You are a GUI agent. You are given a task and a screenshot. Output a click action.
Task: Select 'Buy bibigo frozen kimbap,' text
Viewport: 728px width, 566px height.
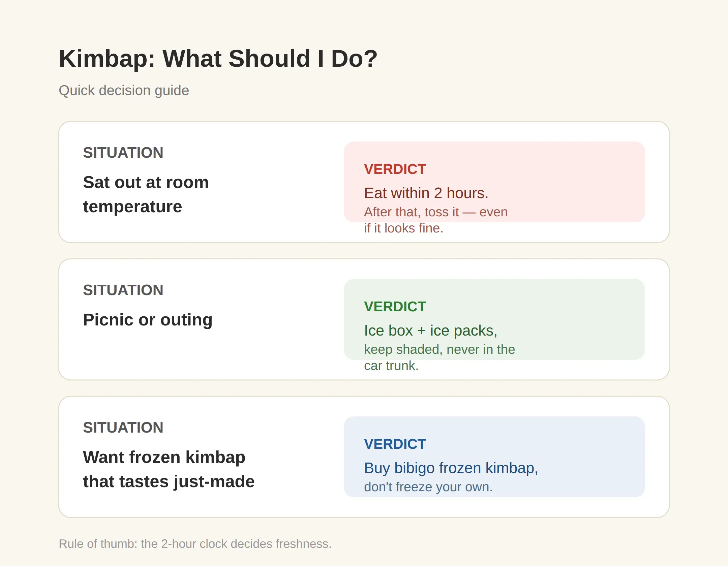pyautogui.click(x=451, y=468)
